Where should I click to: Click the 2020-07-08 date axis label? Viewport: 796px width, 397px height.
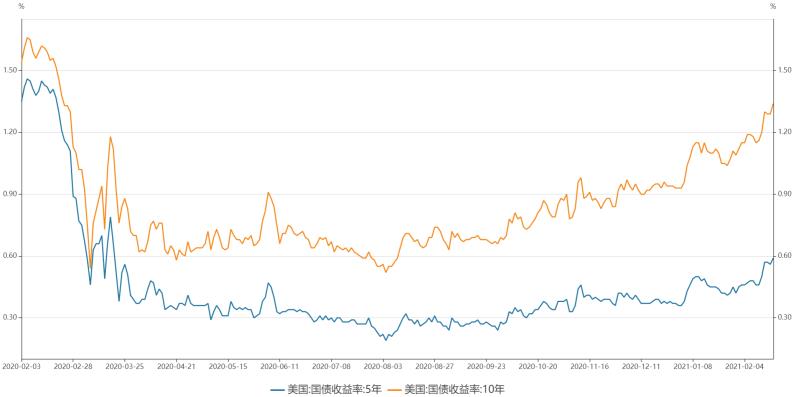[331, 366]
